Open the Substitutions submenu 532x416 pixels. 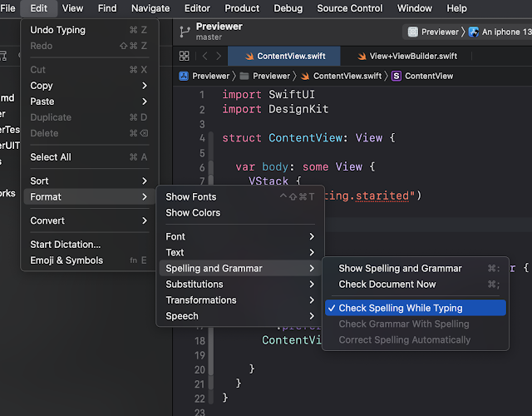240,285
